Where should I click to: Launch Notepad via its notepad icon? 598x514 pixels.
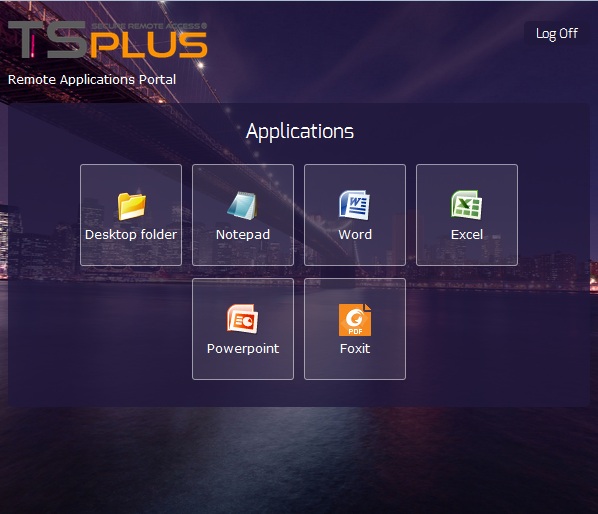coord(243,206)
